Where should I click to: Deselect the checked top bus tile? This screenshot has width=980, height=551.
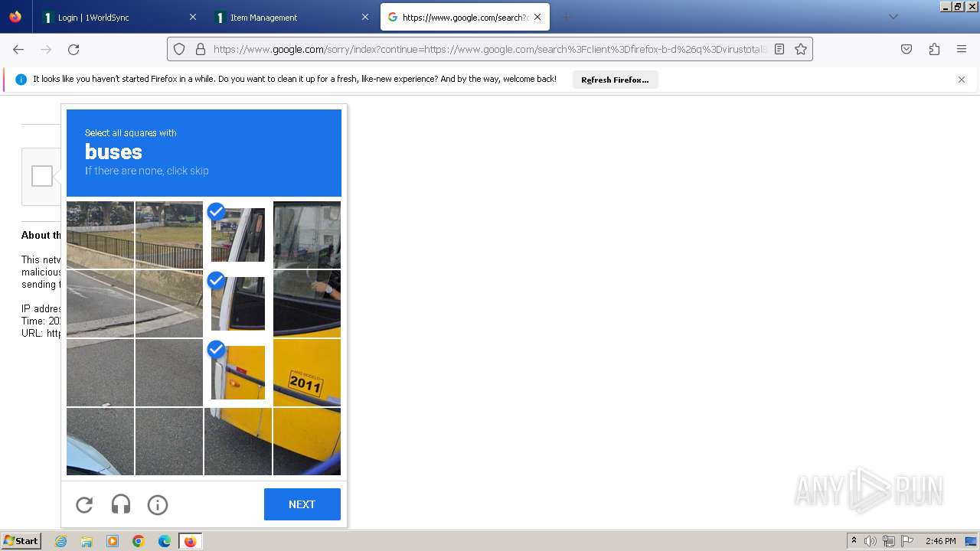(238, 235)
